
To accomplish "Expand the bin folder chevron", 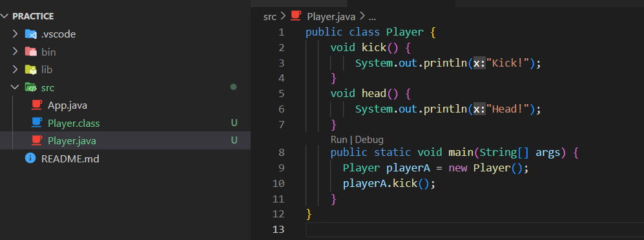I will 15,52.
